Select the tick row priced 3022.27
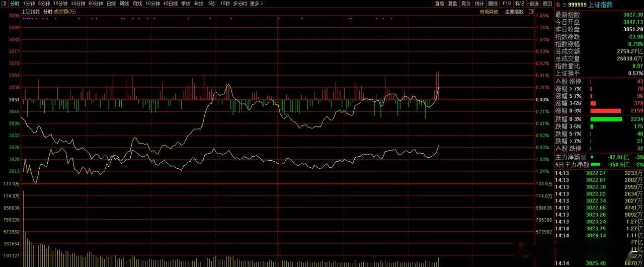Screen dimensions: 644x267 pyautogui.click(x=599, y=173)
